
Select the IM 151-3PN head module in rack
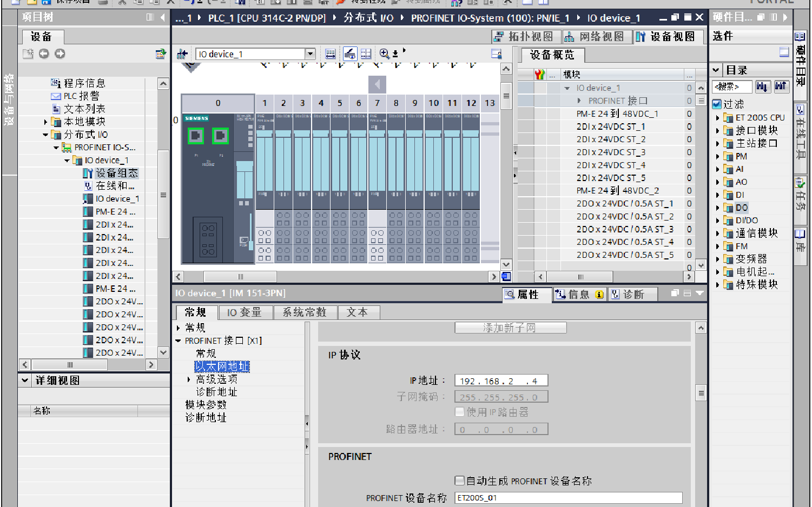coord(218,188)
